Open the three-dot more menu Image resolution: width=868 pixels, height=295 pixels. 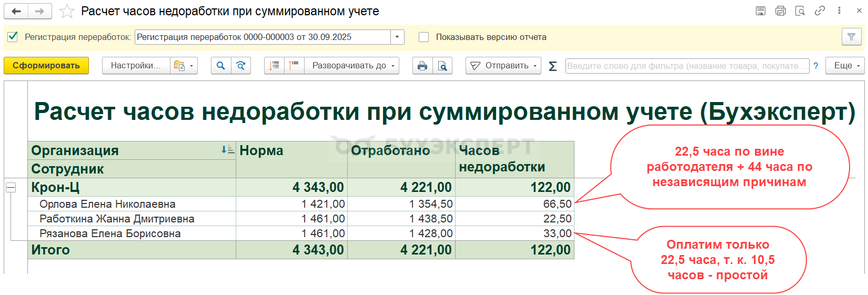(839, 11)
